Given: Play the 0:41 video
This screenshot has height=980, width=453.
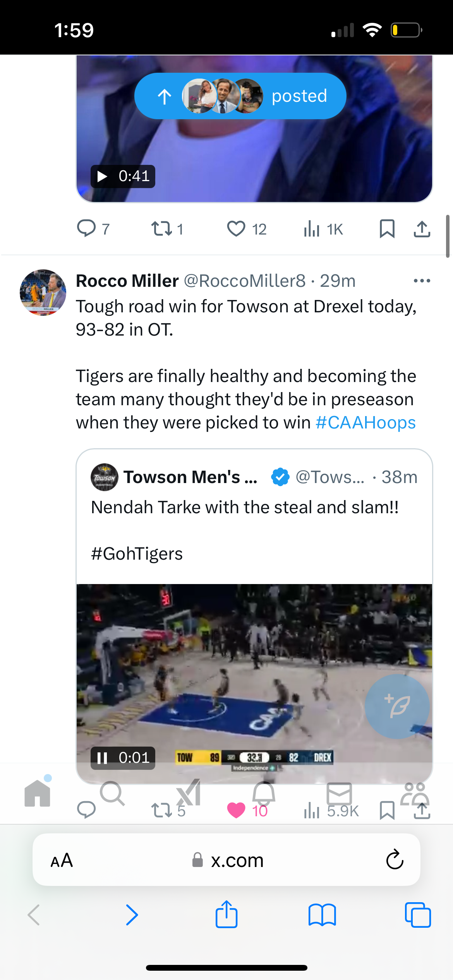Looking at the screenshot, I should [102, 176].
